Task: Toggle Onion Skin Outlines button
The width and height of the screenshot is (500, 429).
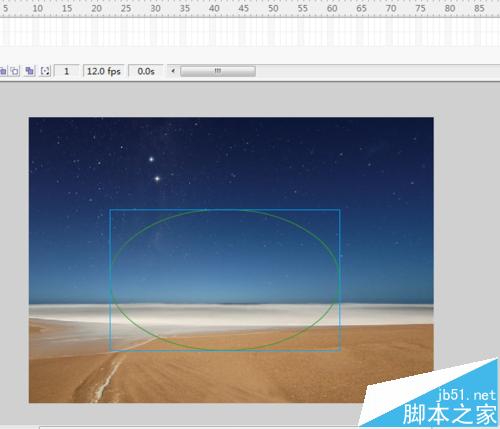Action: pyautogui.click(x=15, y=71)
